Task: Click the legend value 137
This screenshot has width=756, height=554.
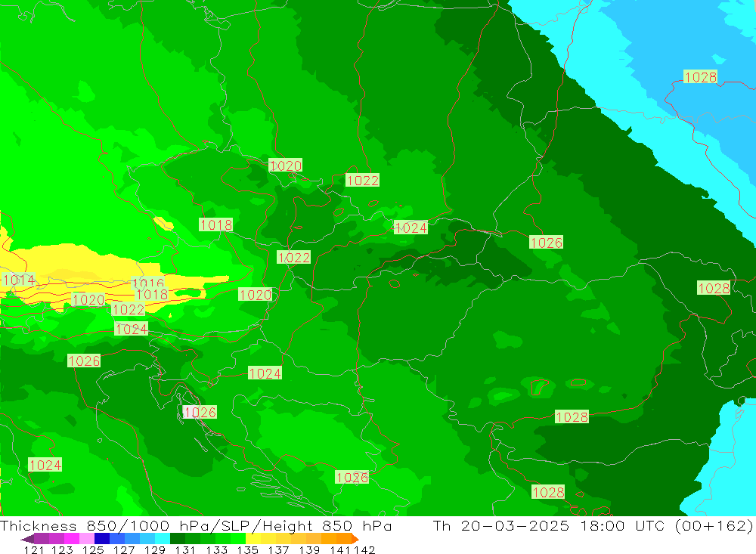Action: 278,549
